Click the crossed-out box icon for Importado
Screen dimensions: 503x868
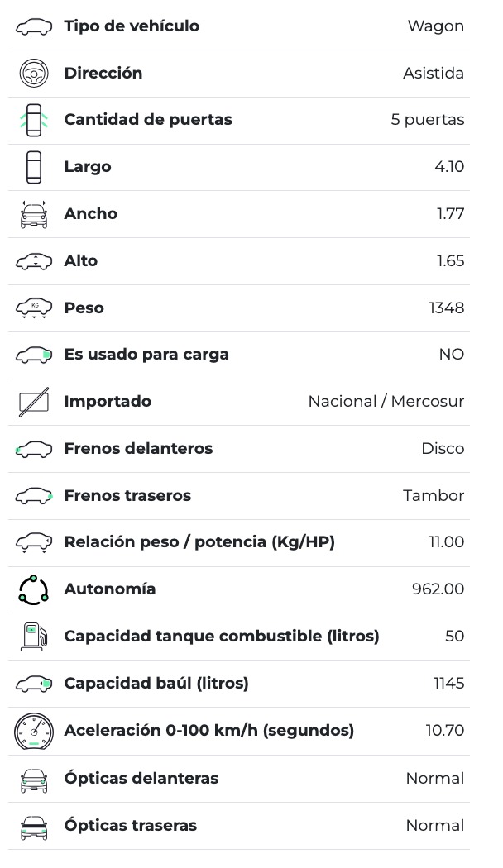click(34, 402)
